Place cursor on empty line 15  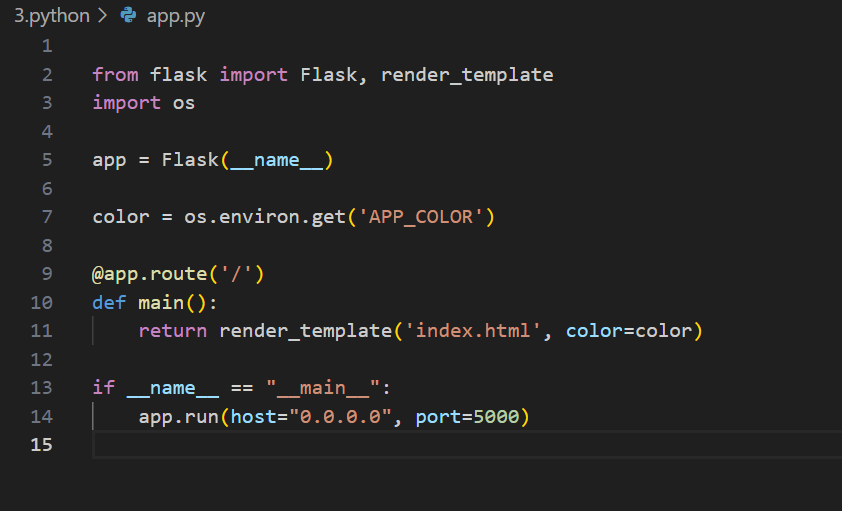click(x=467, y=444)
